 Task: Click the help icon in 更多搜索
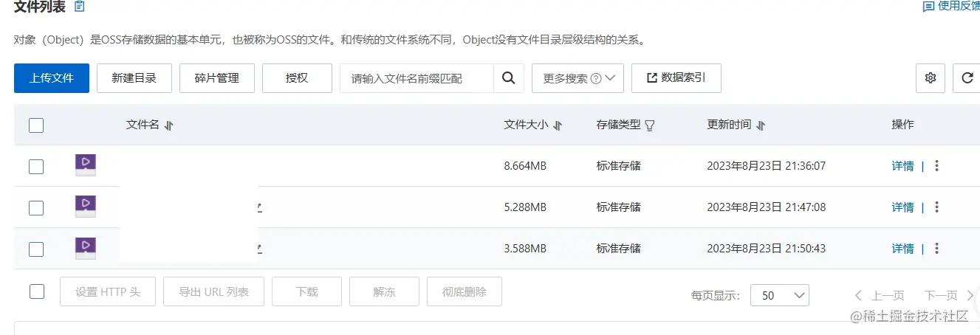pos(596,78)
